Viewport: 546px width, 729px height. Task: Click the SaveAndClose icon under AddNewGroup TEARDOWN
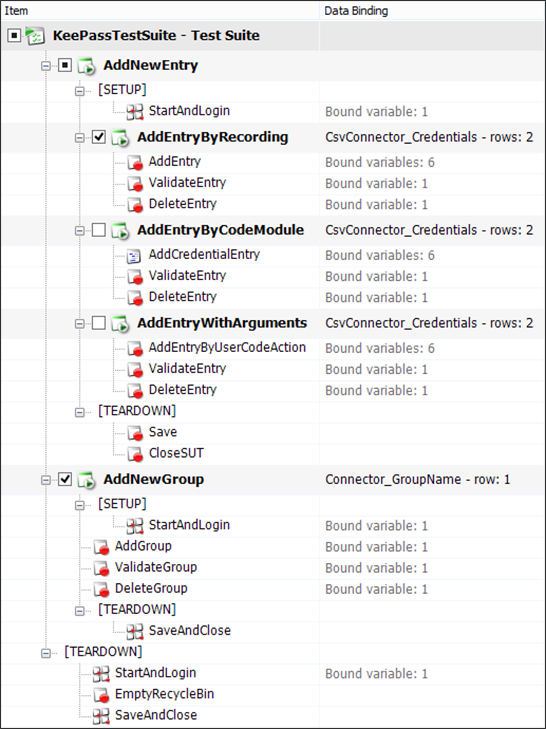click(135, 631)
